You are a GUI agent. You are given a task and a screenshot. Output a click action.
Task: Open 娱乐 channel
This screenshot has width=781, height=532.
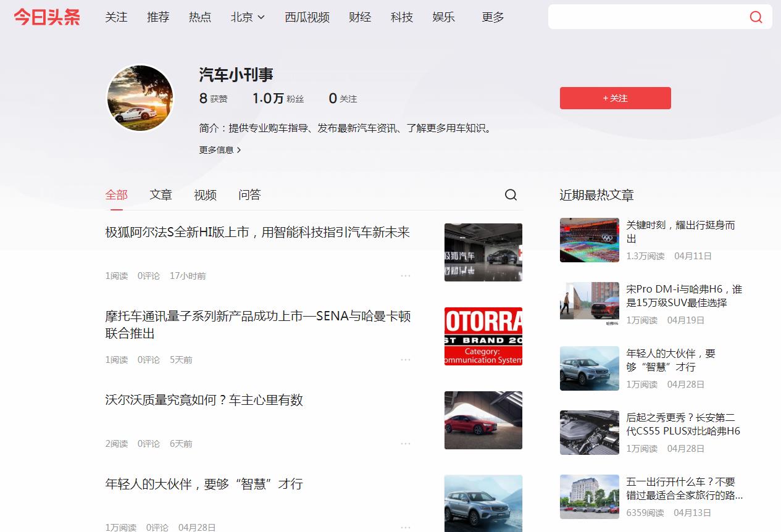pos(444,17)
